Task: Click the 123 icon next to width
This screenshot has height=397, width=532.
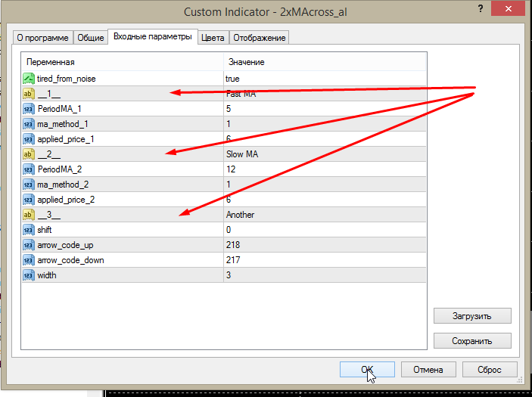Action: click(x=29, y=275)
